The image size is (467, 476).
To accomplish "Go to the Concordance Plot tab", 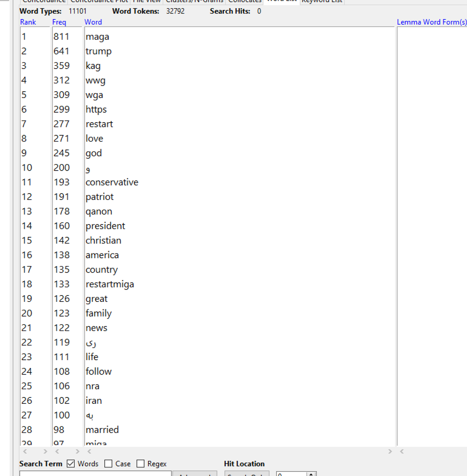I will 99,2.
